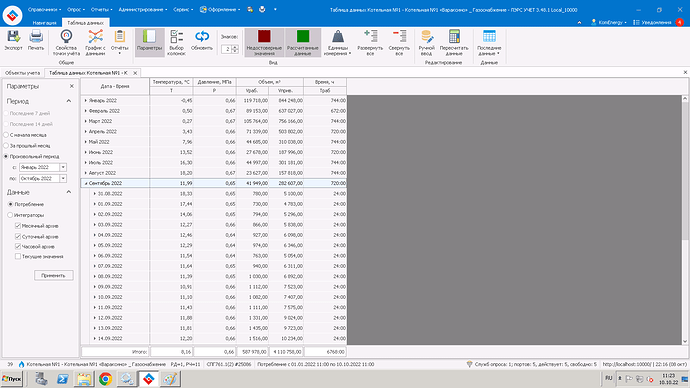Open the Опрос menu
This screenshot has height=388, width=690.
point(76,9)
